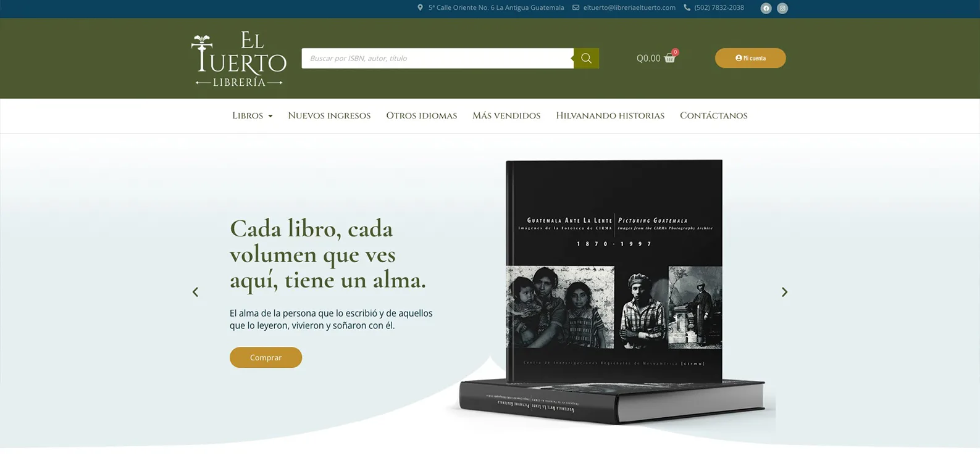Select Otros idiomas in navigation

421,115
